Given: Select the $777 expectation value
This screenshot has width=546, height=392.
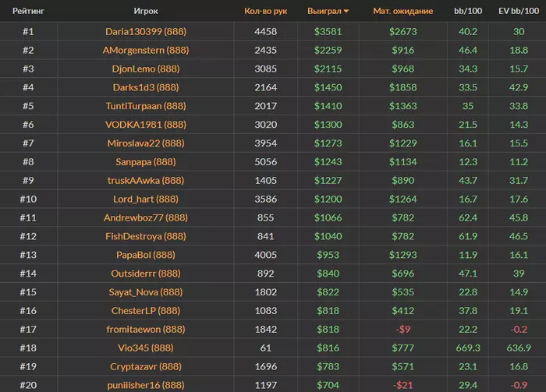Looking at the screenshot, I should (x=403, y=348).
